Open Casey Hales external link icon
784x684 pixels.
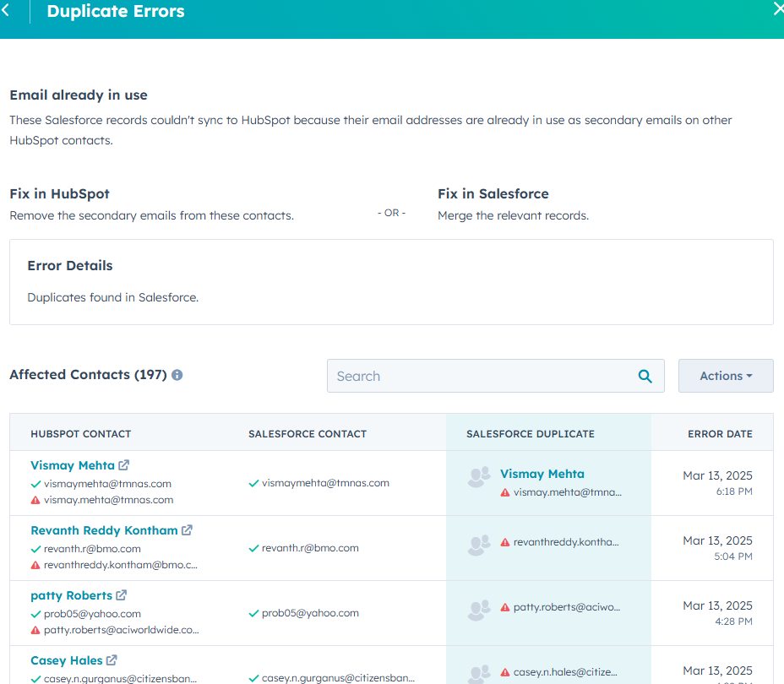tap(112, 660)
